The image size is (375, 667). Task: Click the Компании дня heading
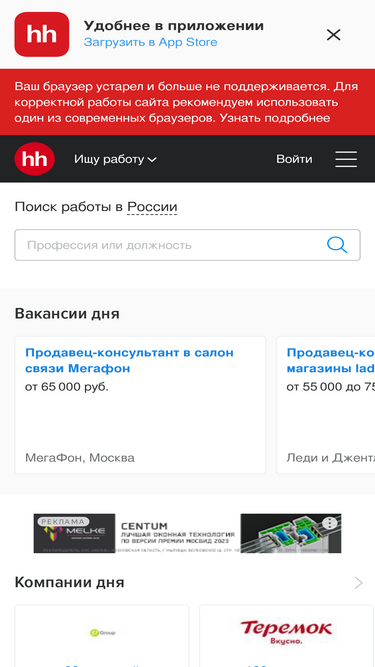(x=69, y=582)
